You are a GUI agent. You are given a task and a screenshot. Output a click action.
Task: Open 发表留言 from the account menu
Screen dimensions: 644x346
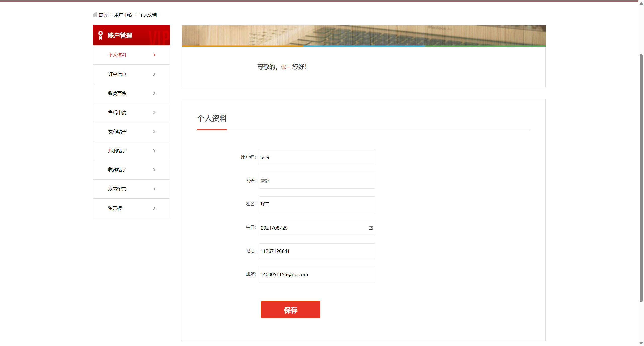[x=117, y=189]
